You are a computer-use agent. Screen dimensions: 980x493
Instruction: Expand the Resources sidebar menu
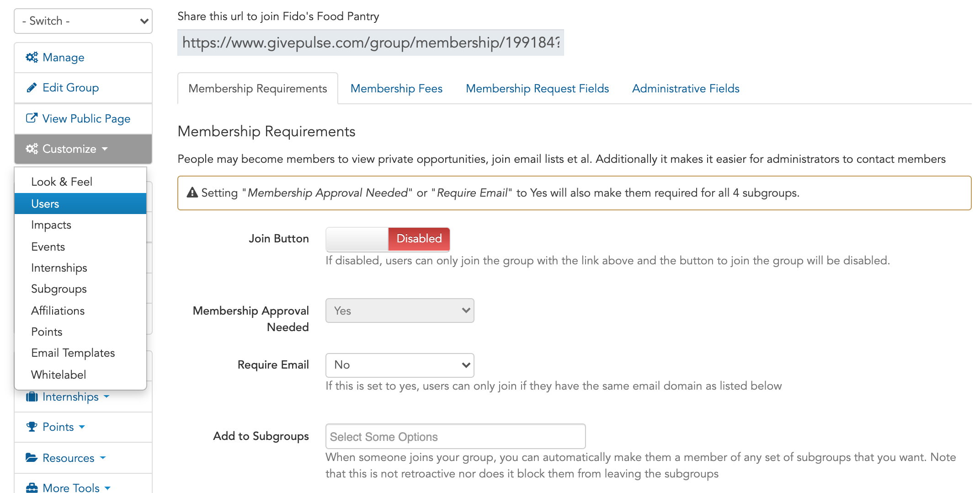(x=83, y=457)
